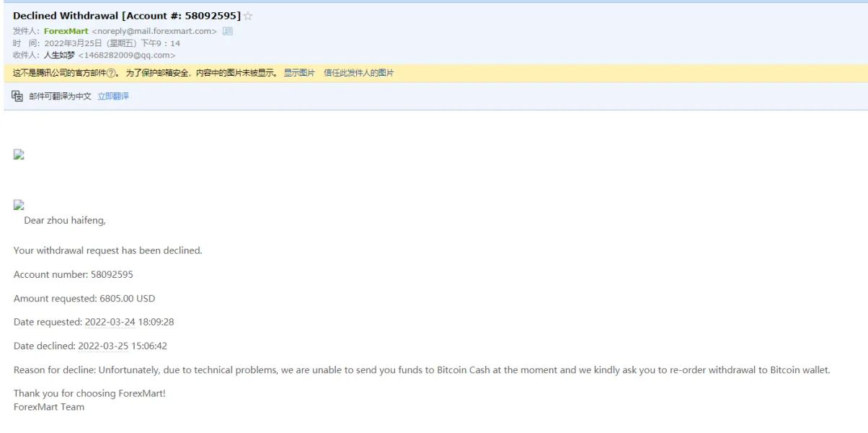Click 信任此发件人的图片 link

[359, 73]
